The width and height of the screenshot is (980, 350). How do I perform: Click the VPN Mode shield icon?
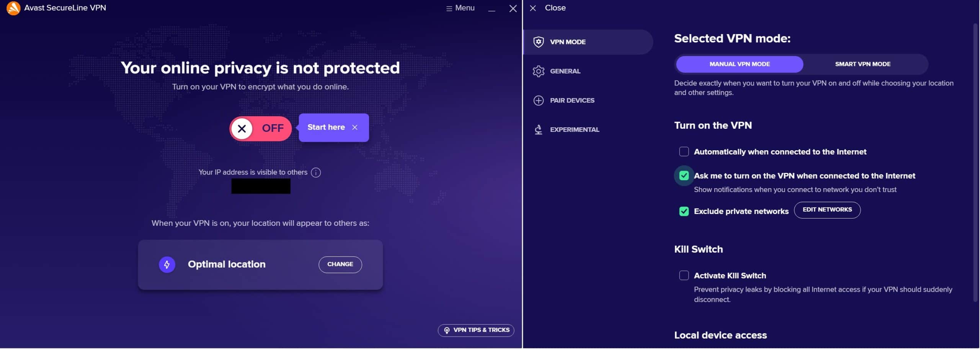tap(539, 42)
